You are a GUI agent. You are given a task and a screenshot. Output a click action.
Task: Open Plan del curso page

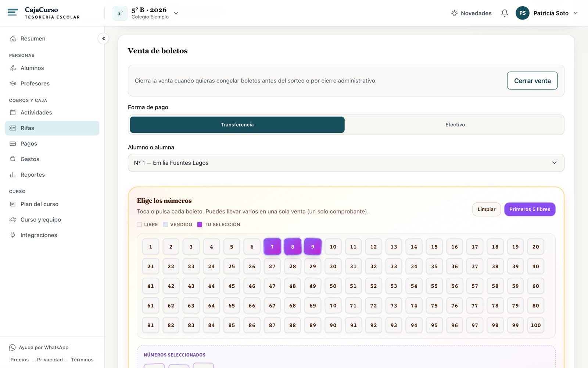coord(52,204)
